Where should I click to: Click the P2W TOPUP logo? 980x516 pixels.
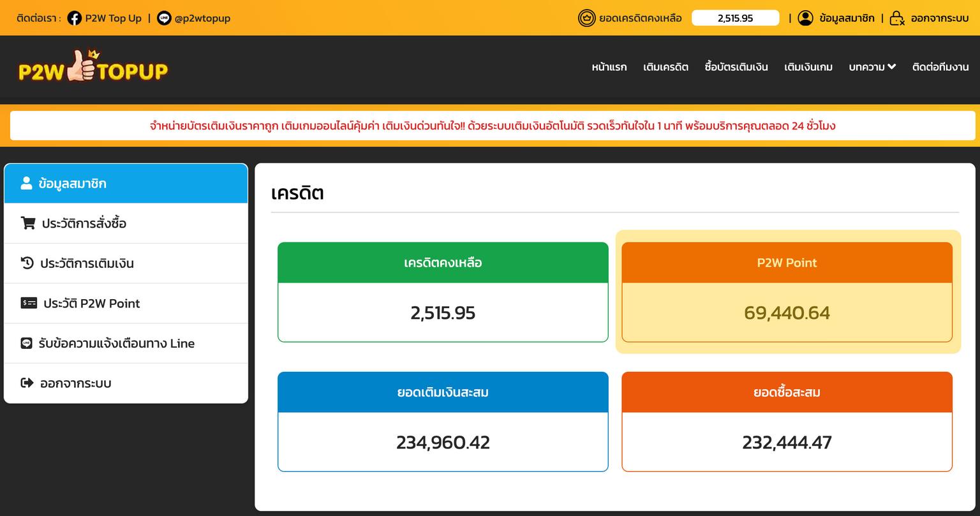click(93, 66)
